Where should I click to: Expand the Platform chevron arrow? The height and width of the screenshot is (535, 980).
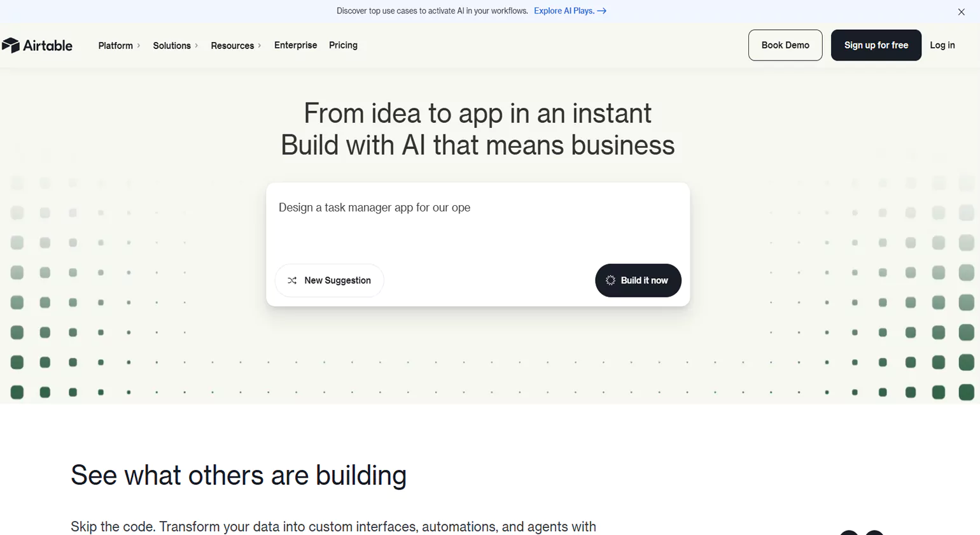click(x=139, y=46)
